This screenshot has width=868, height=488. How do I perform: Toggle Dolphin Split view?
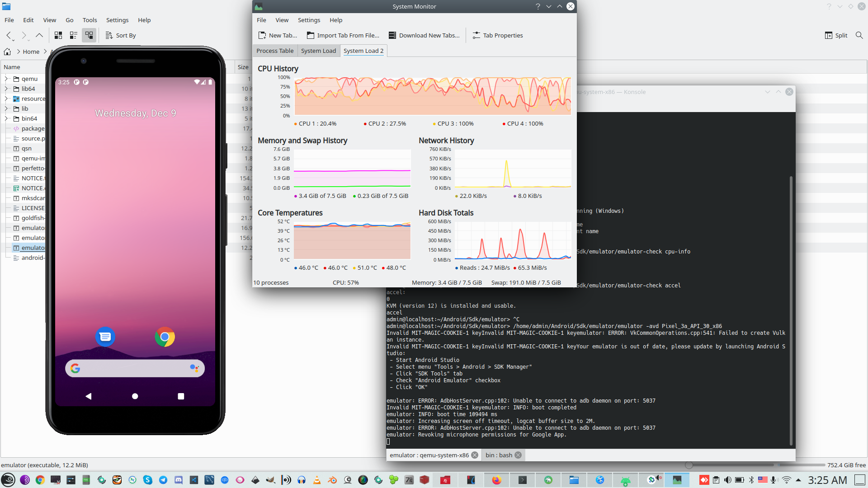836,35
